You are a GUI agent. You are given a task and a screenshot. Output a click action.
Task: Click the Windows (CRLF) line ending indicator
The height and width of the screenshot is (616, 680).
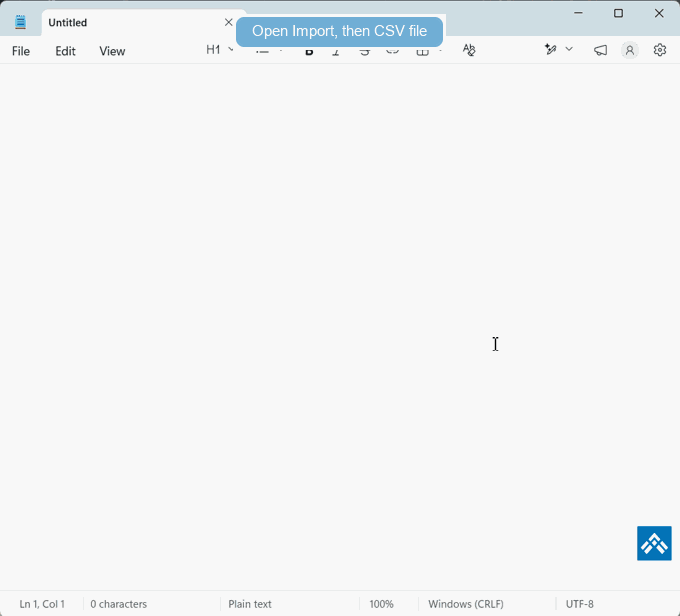(x=466, y=604)
